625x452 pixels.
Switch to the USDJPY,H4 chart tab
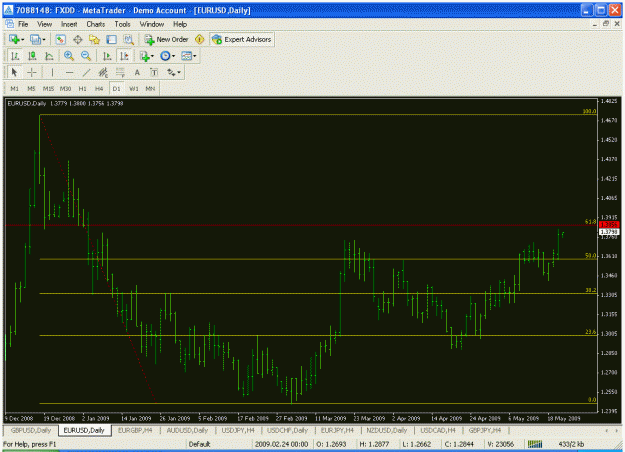point(238,430)
